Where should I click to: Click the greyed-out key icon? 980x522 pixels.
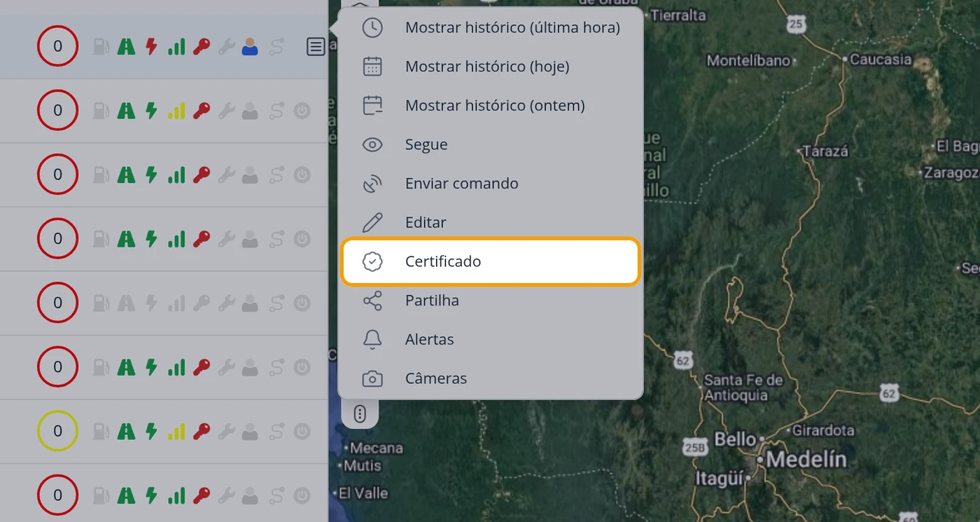[202, 303]
